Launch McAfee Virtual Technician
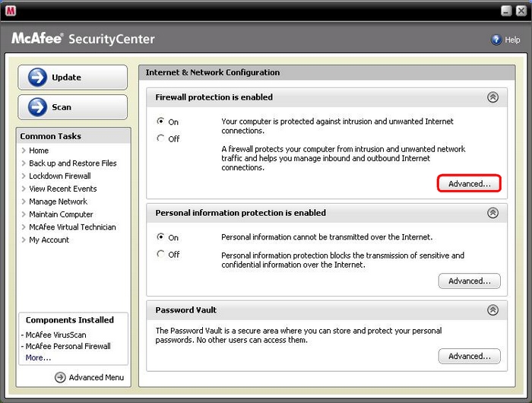The image size is (532, 403). [72, 227]
